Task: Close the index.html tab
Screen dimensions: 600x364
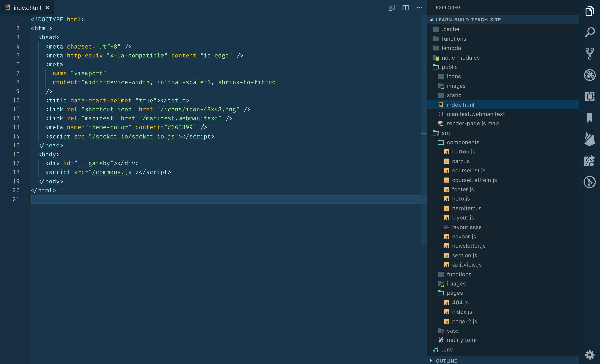Action: (x=47, y=8)
